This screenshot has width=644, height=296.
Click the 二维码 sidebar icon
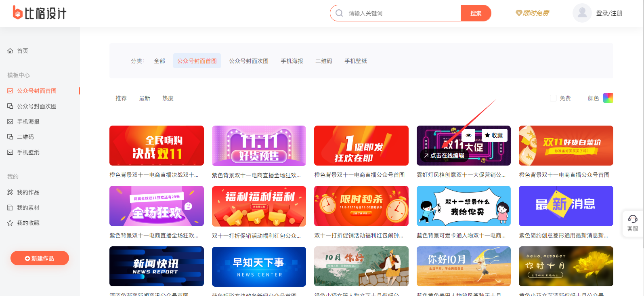tap(10, 137)
